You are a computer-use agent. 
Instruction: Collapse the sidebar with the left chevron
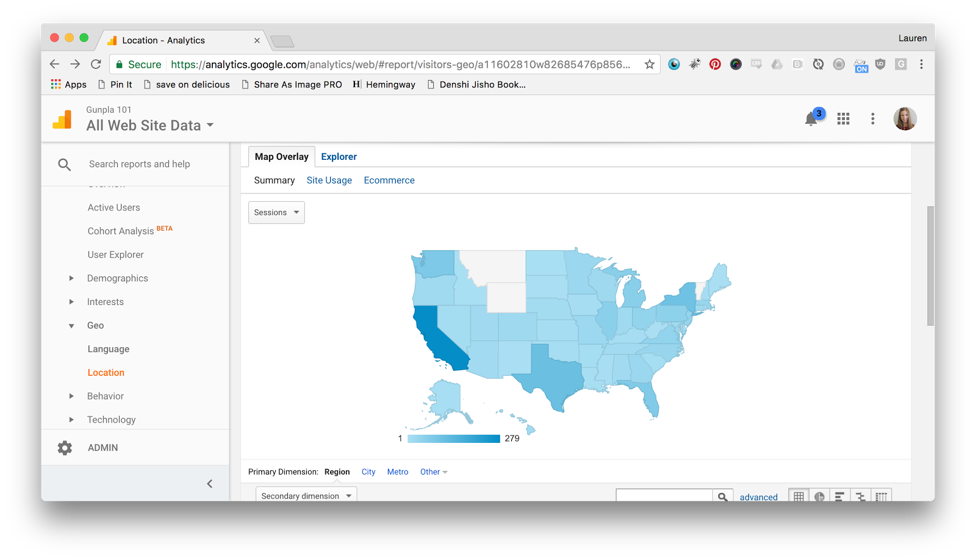tap(210, 484)
